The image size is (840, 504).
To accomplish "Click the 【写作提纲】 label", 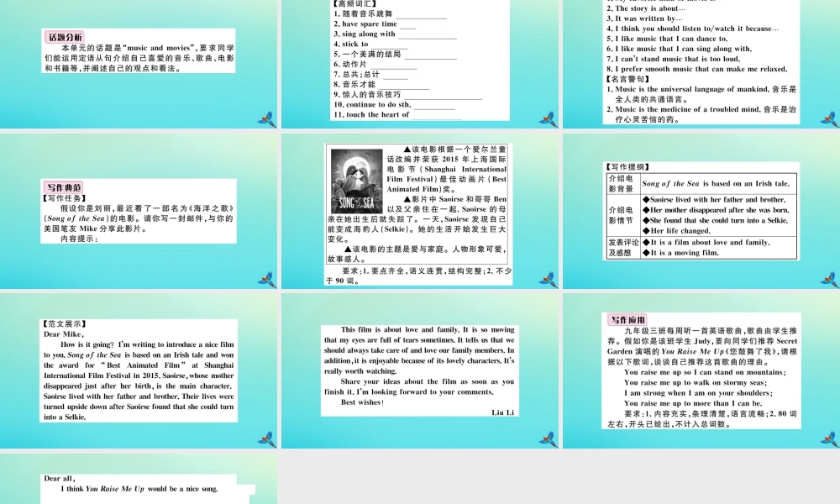I will [x=627, y=167].
